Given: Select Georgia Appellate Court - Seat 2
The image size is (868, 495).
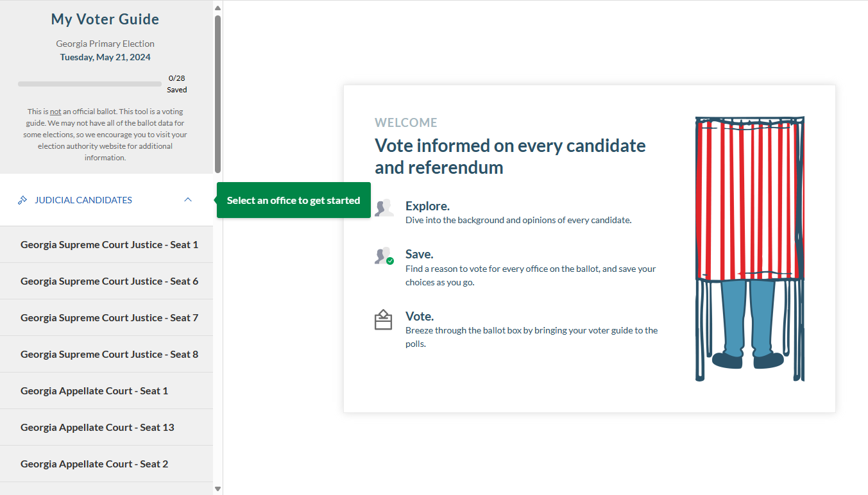Looking at the screenshot, I should click(106, 464).
